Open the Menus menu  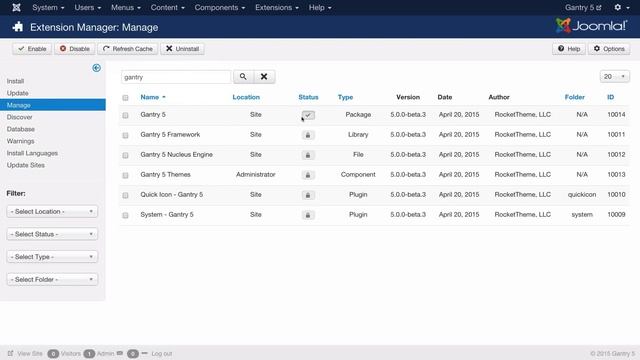click(126, 7)
